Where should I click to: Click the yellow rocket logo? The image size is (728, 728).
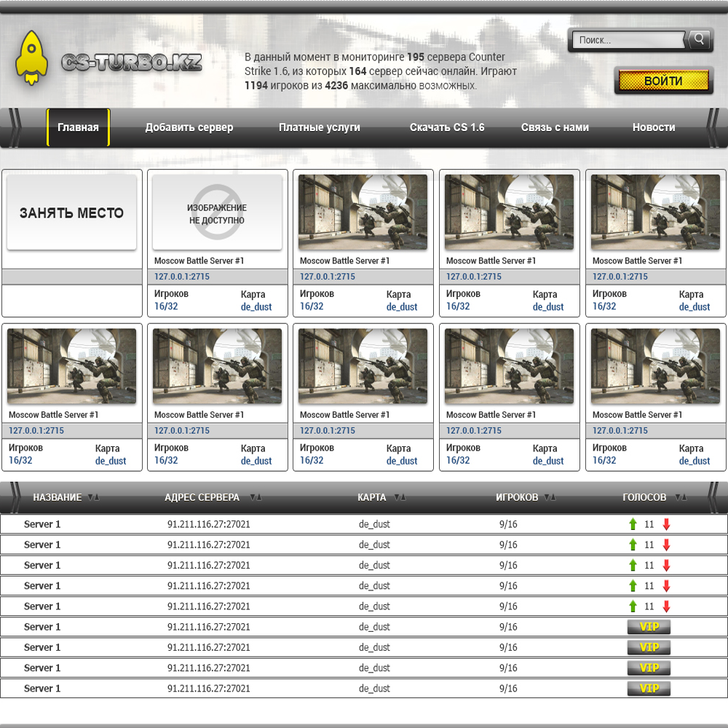click(31, 58)
